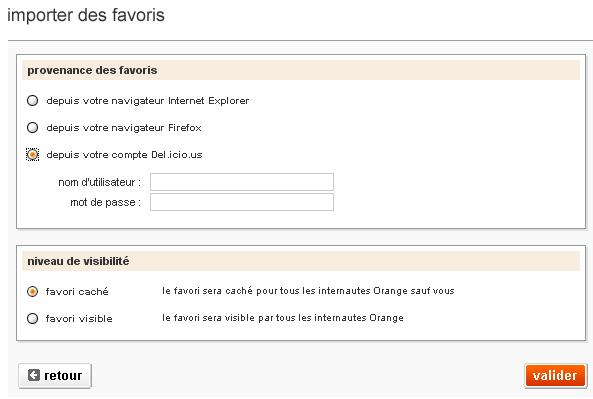Focus the mot de passe field
This screenshot has width=593, height=399.
(x=242, y=202)
